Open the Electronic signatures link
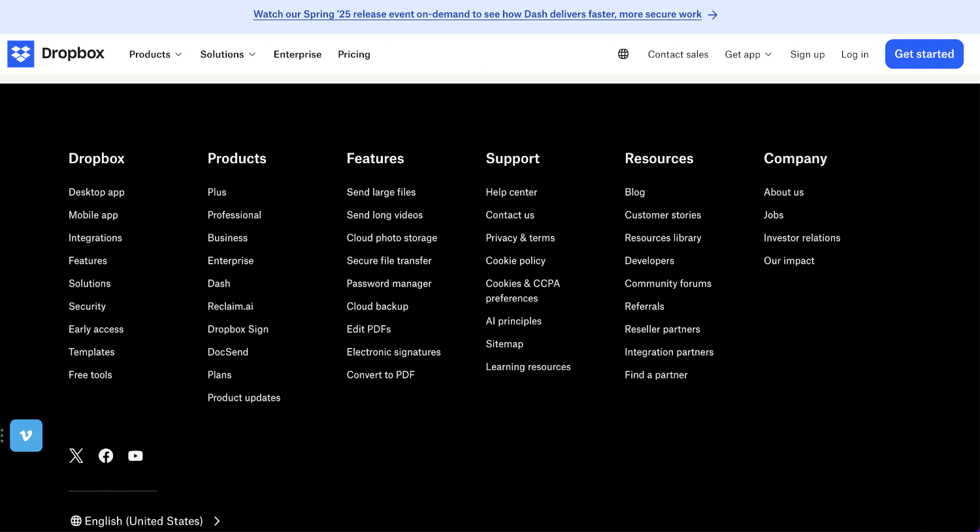 [393, 352]
